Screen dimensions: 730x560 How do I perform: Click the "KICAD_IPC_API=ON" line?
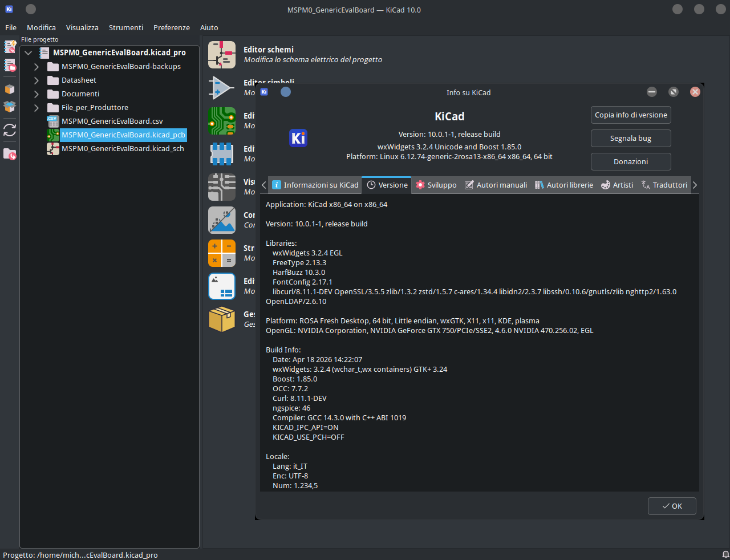(305, 427)
